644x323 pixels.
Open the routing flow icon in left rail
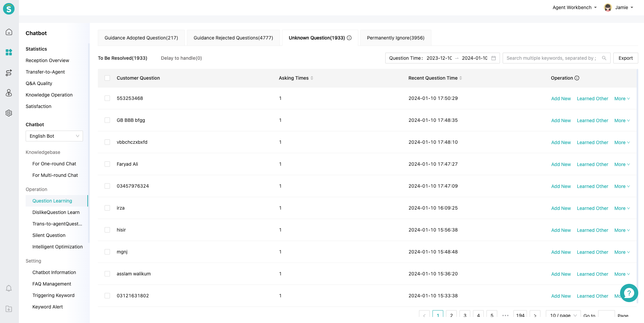9,73
